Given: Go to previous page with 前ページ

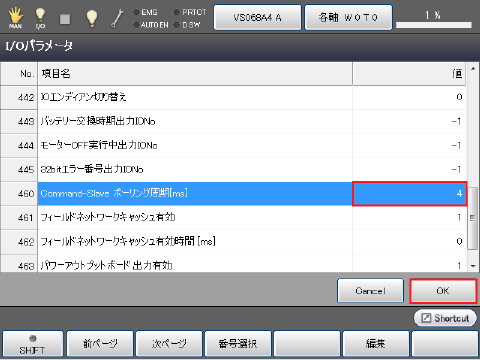Looking at the screenshot, I should click(100, 344).
